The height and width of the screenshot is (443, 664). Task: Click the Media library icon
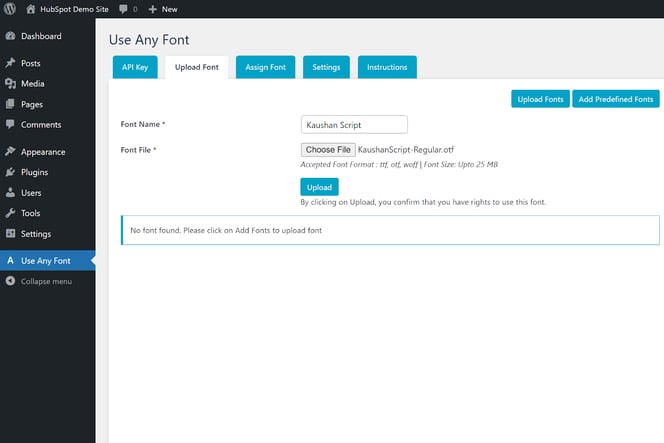click(x=11, y=83)
